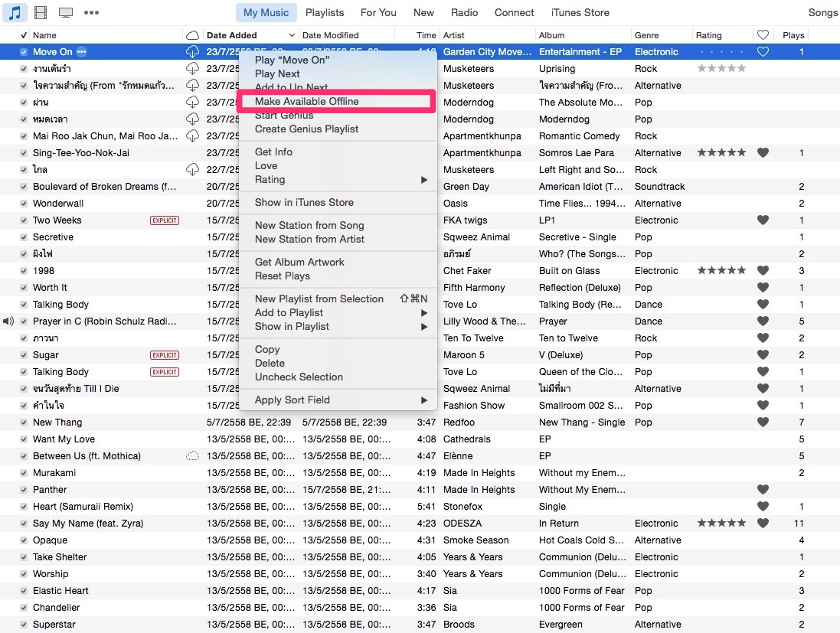This screenshot has height=633, width=840.
Task: Click the heart for Say My Name
Action: [763, 524]
